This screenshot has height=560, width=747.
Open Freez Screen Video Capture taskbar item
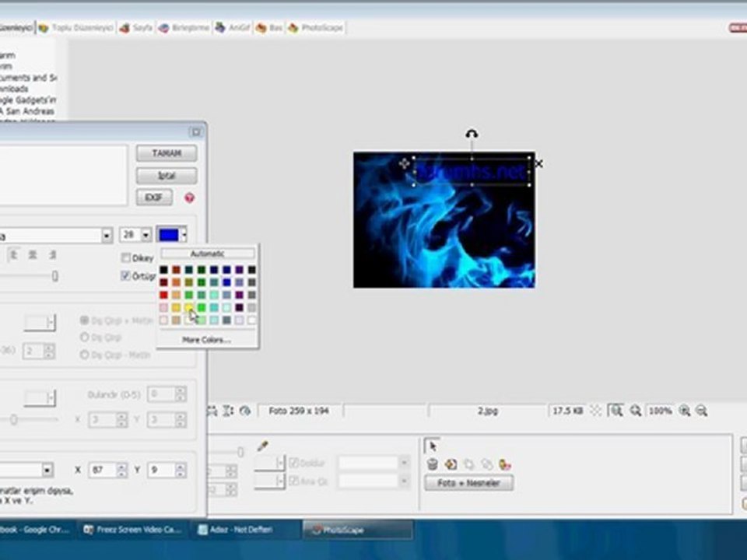(x=132, y=530)
